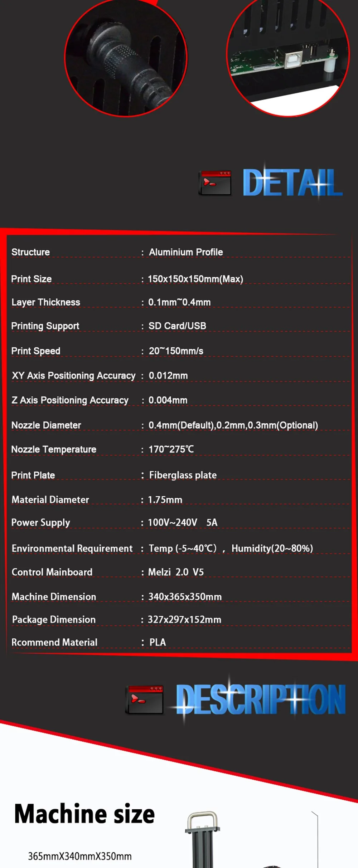The image size is (358, 868).
Task: Click the terminal icon beside DESCRIPTION heading
Action: coord(145,699)
